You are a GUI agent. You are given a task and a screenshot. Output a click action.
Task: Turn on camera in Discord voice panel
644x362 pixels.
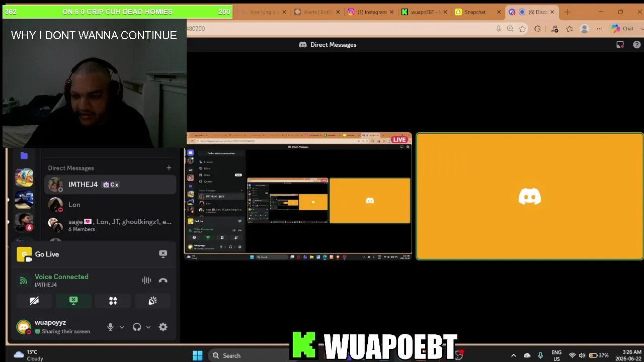click(34, 301)
